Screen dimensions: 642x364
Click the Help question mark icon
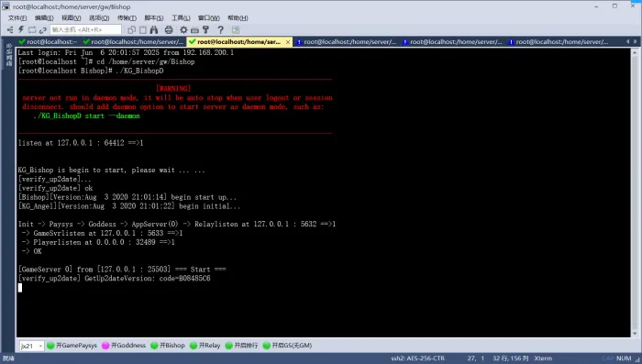[x=221, y=30]
